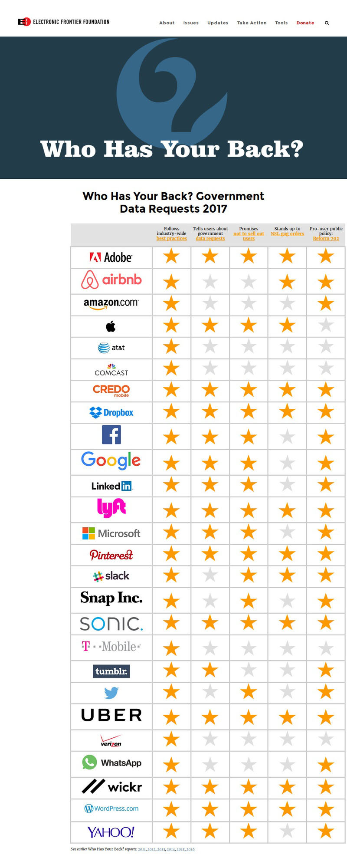Click the Apple logo icon
The width and height of the screenshot is (347, 868).
[x=111, y=326]
